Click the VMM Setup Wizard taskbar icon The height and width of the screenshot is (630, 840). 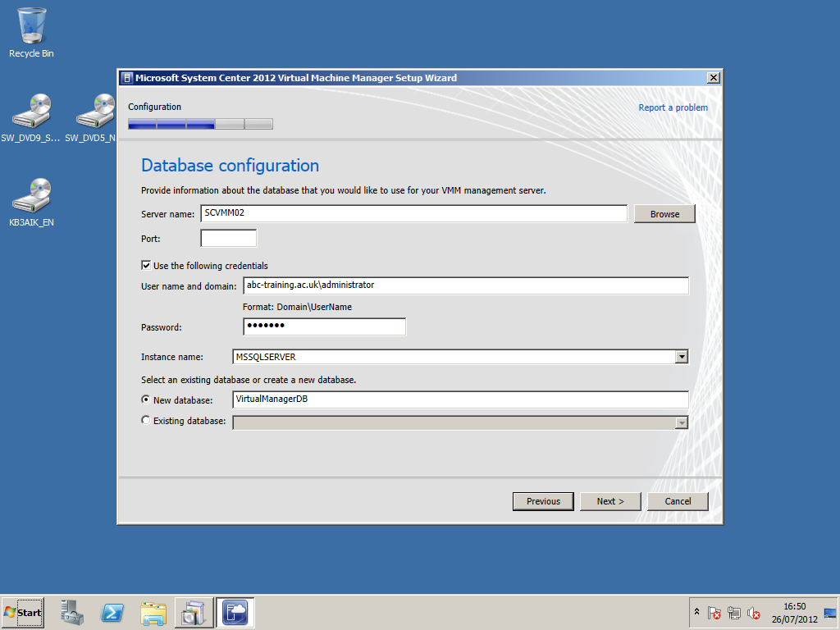[x=235, y=612]
